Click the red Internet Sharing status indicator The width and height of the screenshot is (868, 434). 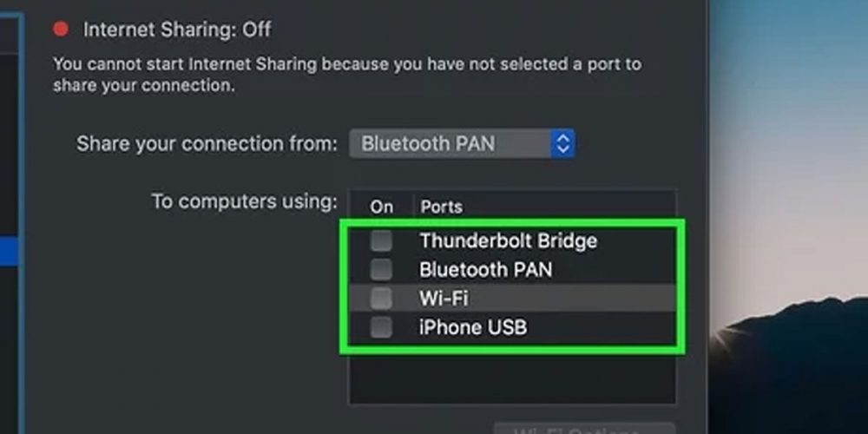(x=61, y=30)
